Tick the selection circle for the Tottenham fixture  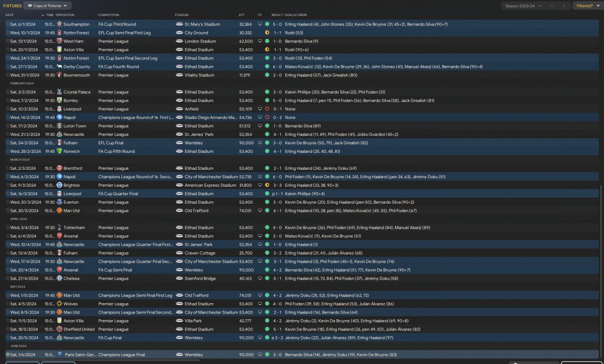coord(8,228)
